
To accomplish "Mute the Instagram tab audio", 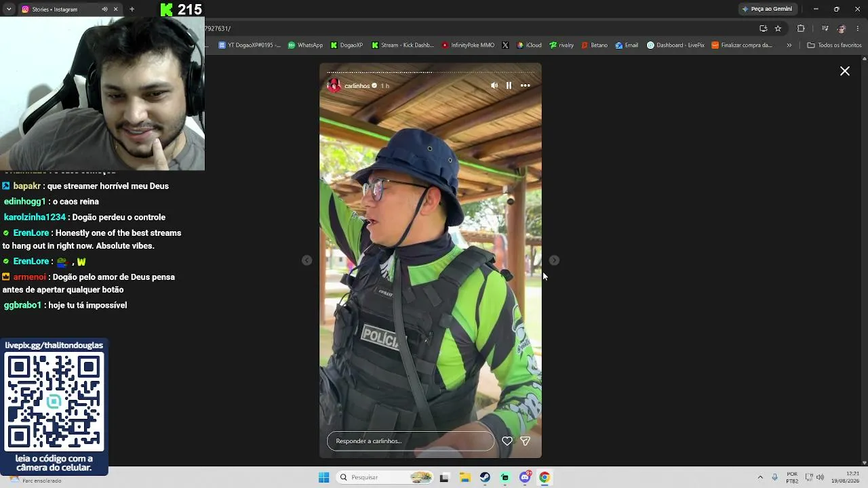I will 104,9.
